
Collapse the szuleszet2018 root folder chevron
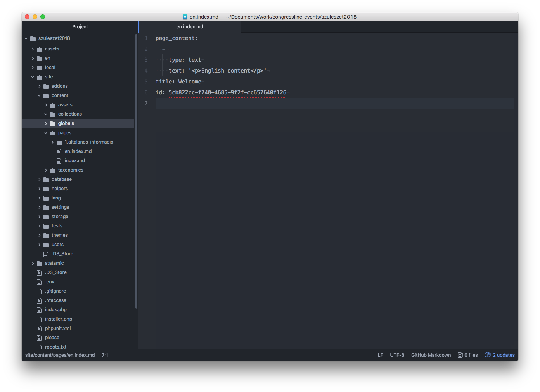(x=26, y=38)
